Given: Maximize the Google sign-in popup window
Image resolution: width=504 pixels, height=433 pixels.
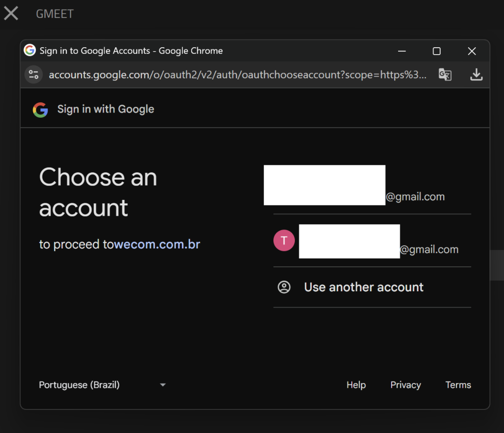Looking at the screenshot, I should (437, 51).
